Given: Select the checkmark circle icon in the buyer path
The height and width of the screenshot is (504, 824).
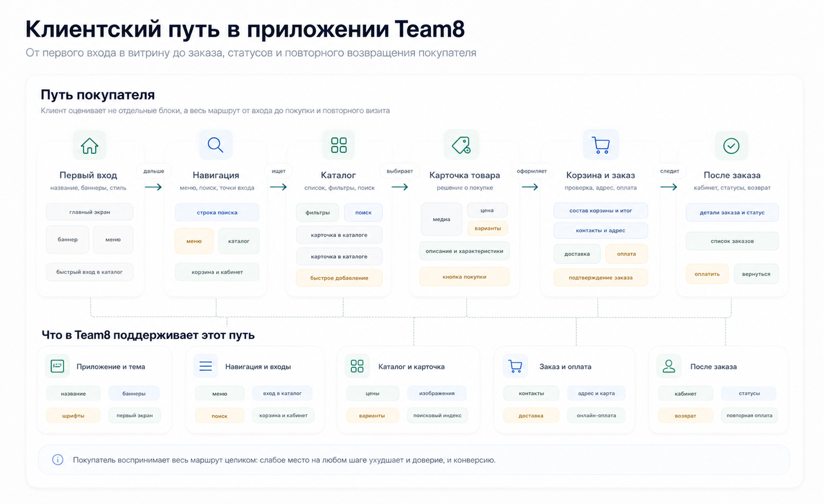Looking at the screenshot, I should click(731, 145).
